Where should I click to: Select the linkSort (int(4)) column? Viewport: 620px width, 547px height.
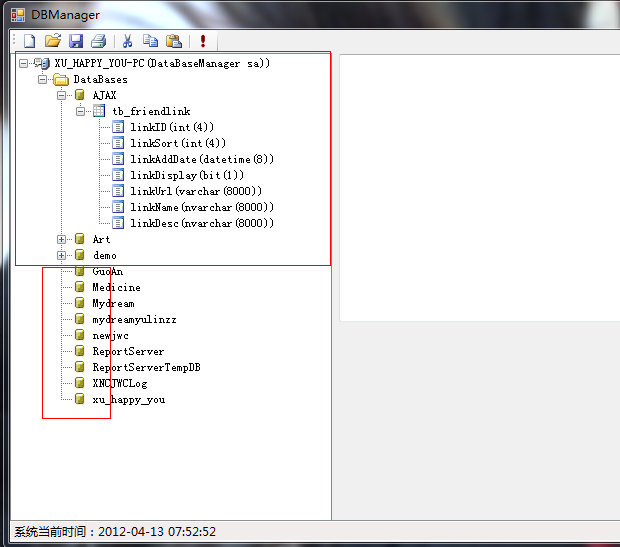pyautogui.click(x=178, y=143)
